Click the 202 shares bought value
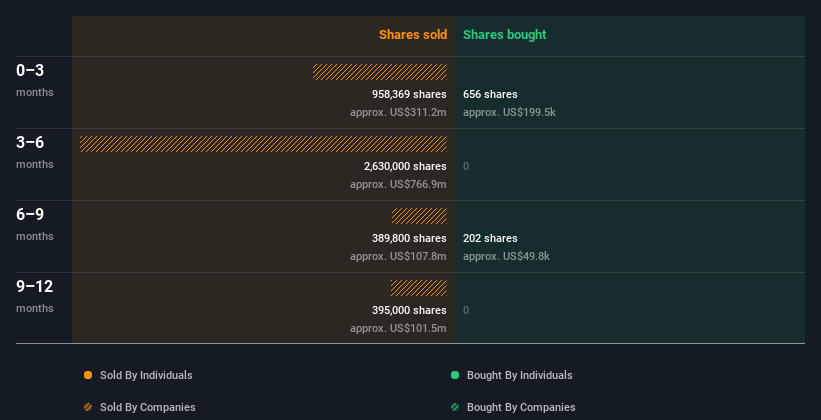This screenshot has height=420, width=821. tap(490, 238)
